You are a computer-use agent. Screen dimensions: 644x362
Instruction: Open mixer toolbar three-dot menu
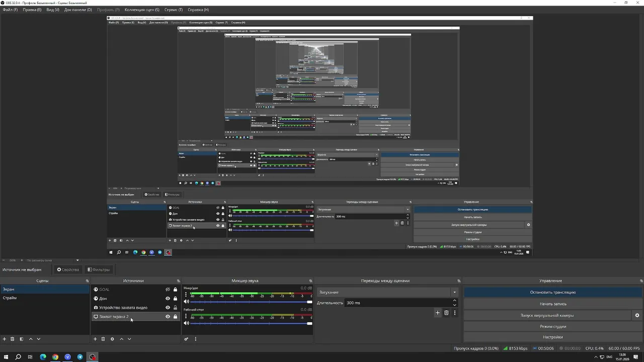click(x=196, y=339)
